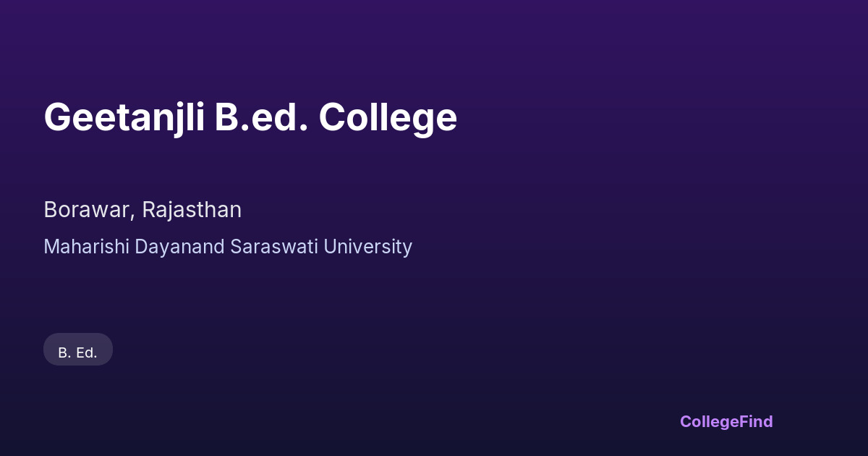Click the Borawar, Rajasthan location text
Image resolution: width=868 pixels, height=456 pixels.
click(x=142, y=210)
